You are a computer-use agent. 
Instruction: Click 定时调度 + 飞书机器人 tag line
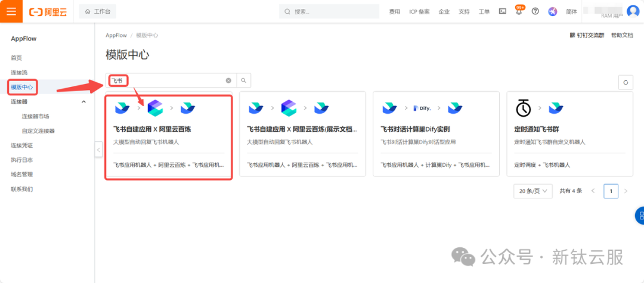click(x=542, y=165)
